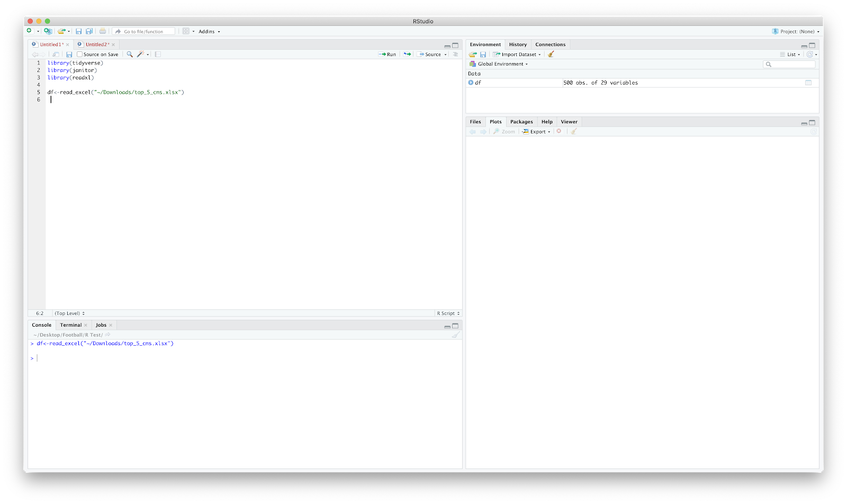The width and height of the screenshot is (847, 504).
Task: Maximize the Console pane
Action: (455, 326)
